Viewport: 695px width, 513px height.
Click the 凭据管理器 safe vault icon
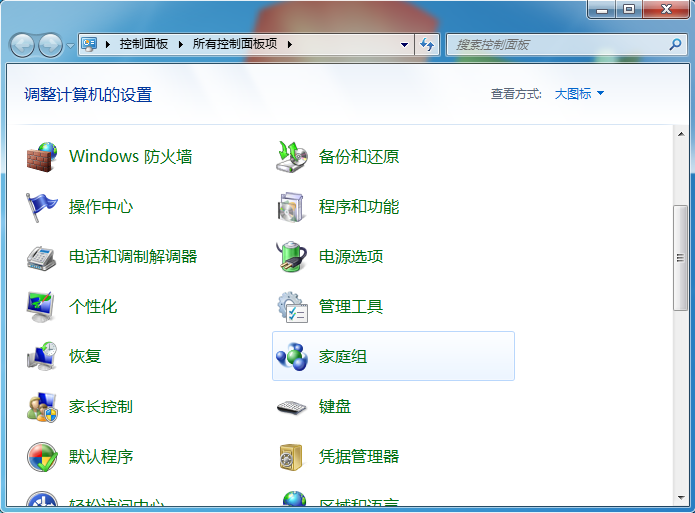(291, 457)
